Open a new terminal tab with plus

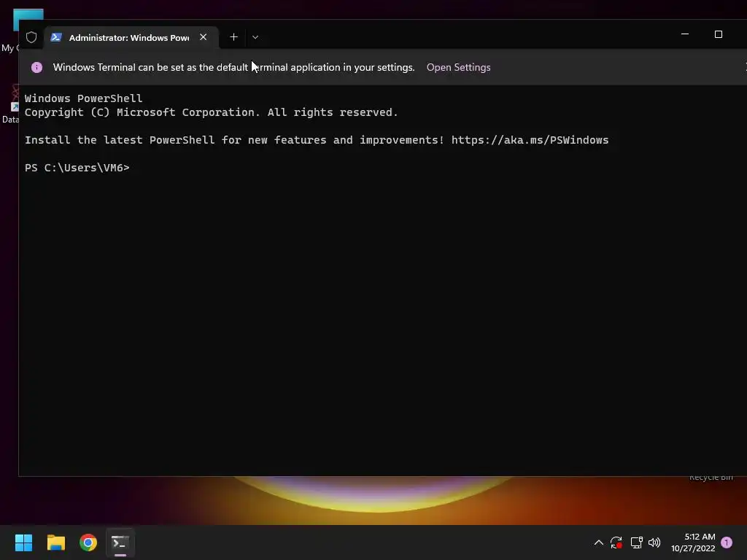click(x=233, y=37)
